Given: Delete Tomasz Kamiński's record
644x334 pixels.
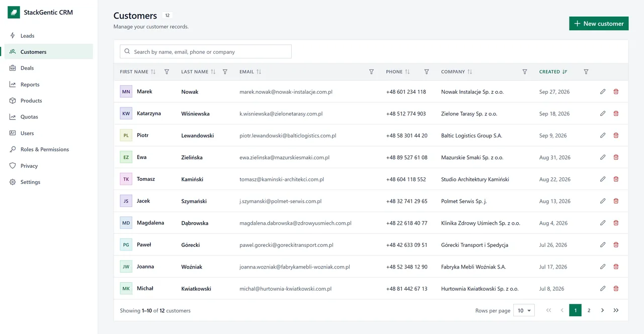Looking at the screenshot, I should click(616, 179).
